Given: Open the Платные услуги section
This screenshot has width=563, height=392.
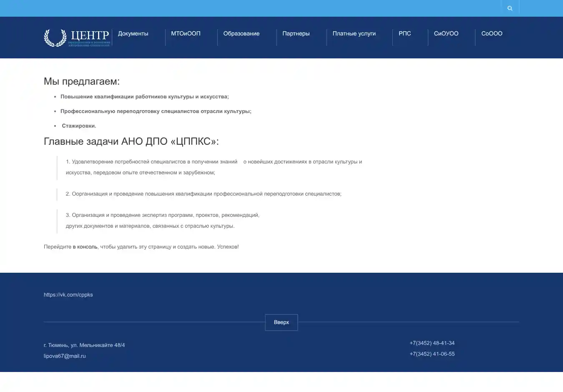Looking at the screenshot, I should pyautogui.click(x=354, y=34).
